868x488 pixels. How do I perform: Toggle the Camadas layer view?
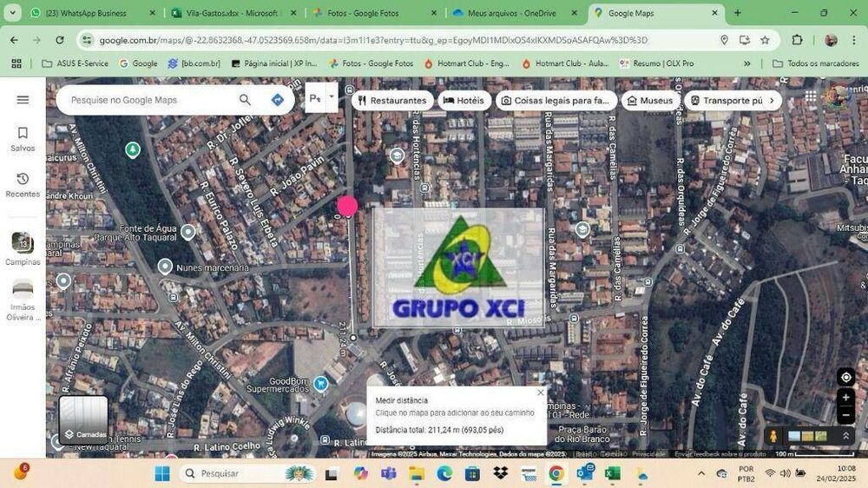[x=83, y=419]
